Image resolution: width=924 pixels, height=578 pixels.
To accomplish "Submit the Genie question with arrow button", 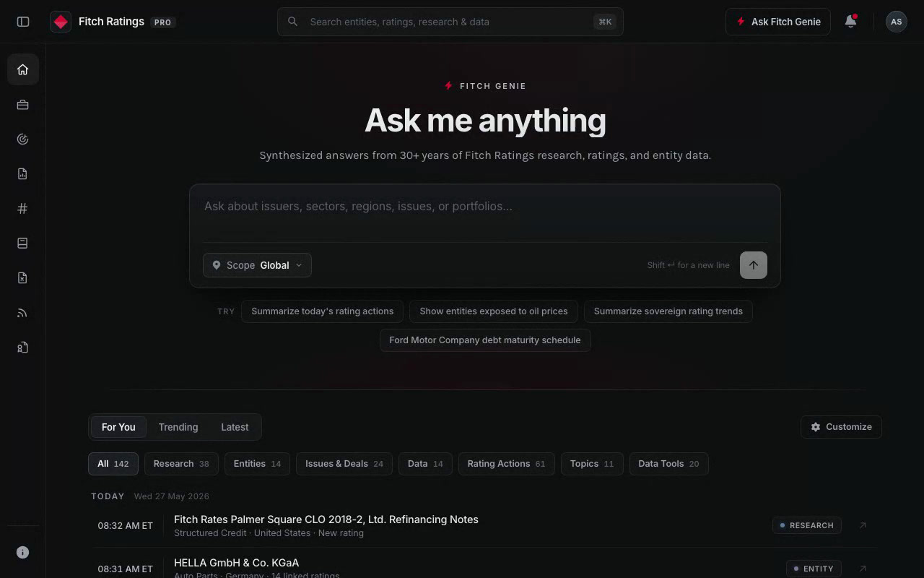I will tap(754, 265).
